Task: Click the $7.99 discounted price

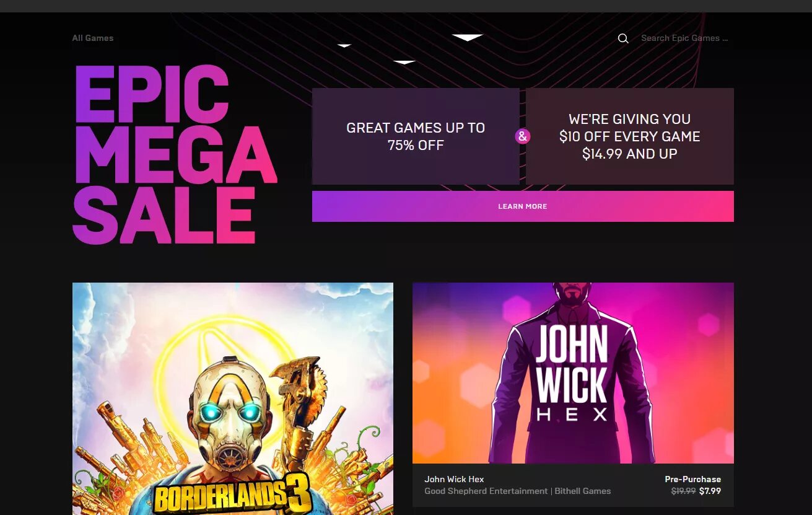Action: (x=710, y=491)
